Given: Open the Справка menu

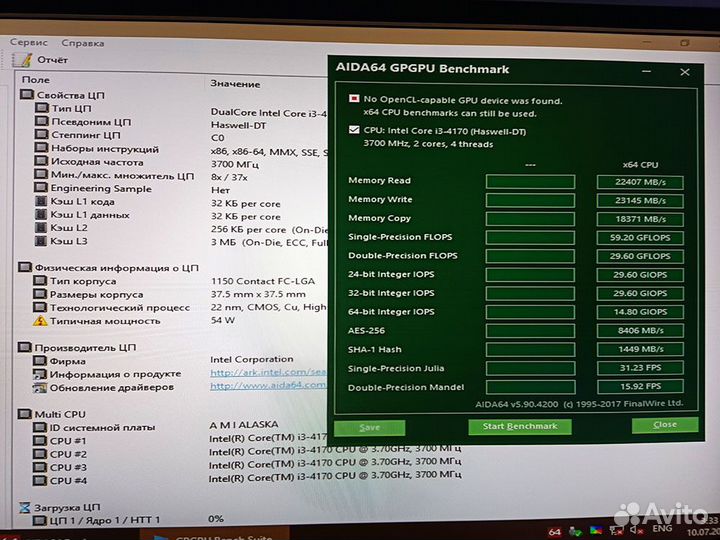Looking at the screenshot, I should click(83, 43).
